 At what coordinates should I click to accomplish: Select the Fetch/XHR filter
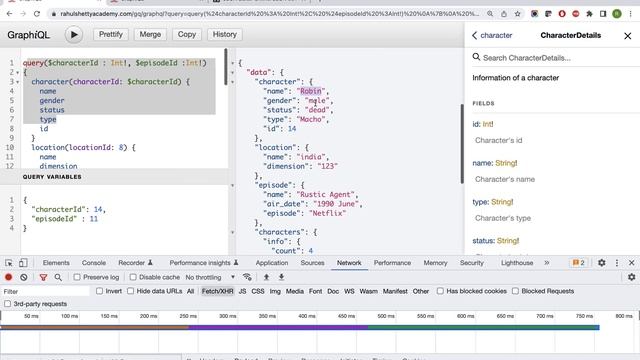click(218, 291)
